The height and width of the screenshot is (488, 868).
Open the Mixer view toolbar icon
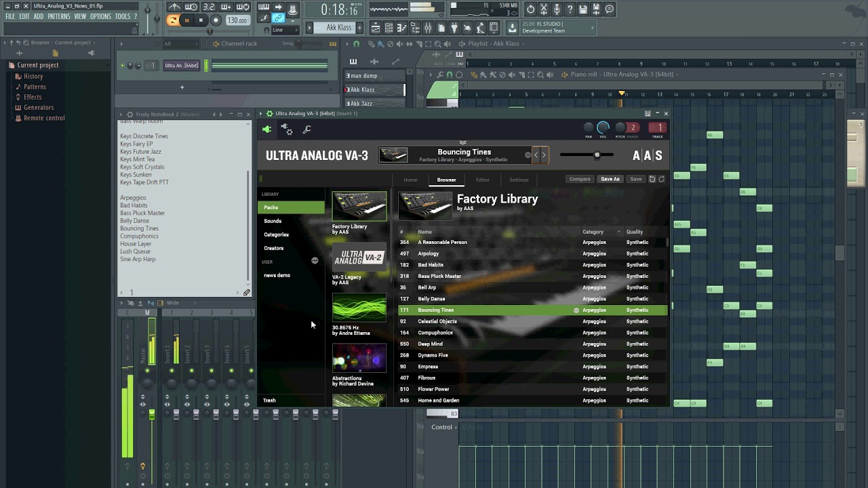[x=428, y=28]
